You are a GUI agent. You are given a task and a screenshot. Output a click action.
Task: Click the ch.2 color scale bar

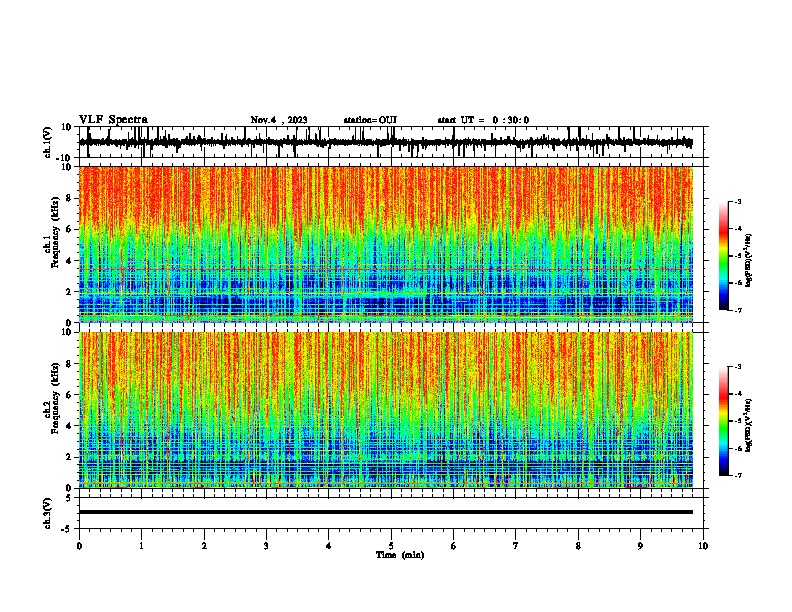724,421
